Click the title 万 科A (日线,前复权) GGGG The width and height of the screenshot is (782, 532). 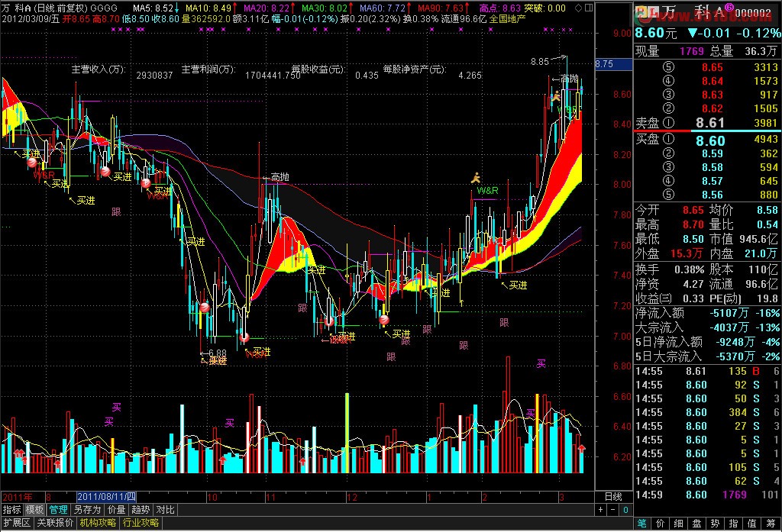click(x=60, y=8)
